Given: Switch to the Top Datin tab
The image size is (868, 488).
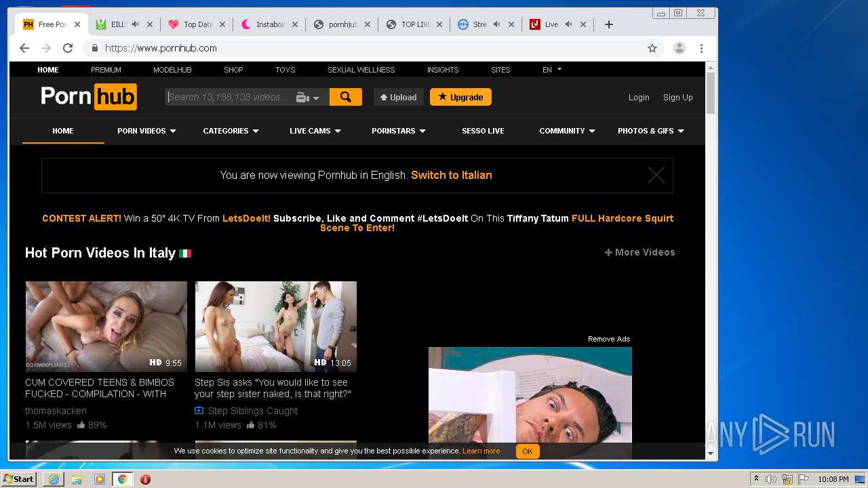Looking at the screenshot, I should point(198,24).
